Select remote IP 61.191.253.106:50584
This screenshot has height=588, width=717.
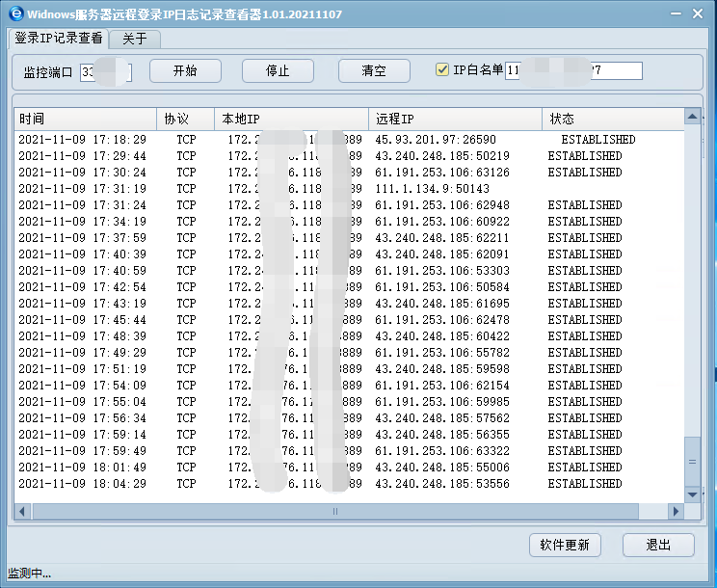tap(442, 287)
